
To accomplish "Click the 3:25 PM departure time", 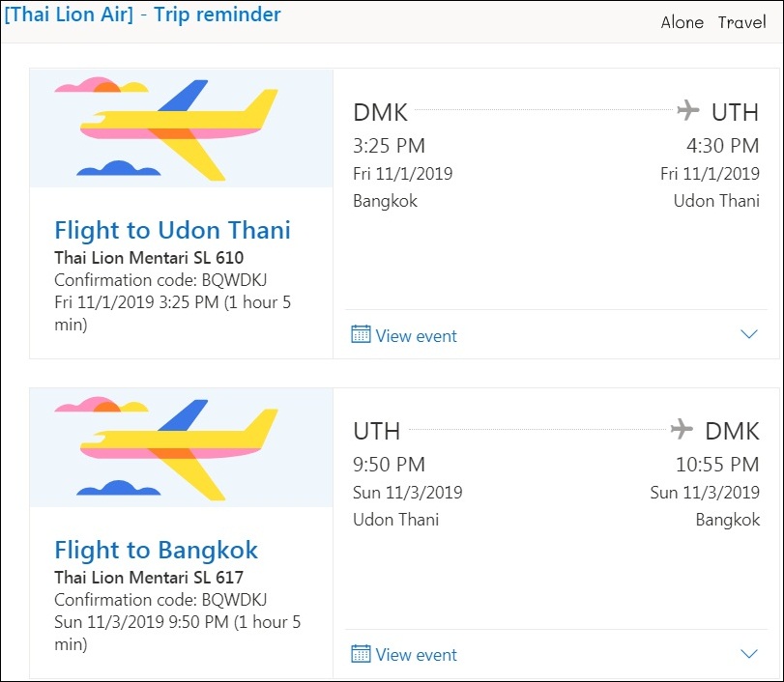I will [389, 146].
